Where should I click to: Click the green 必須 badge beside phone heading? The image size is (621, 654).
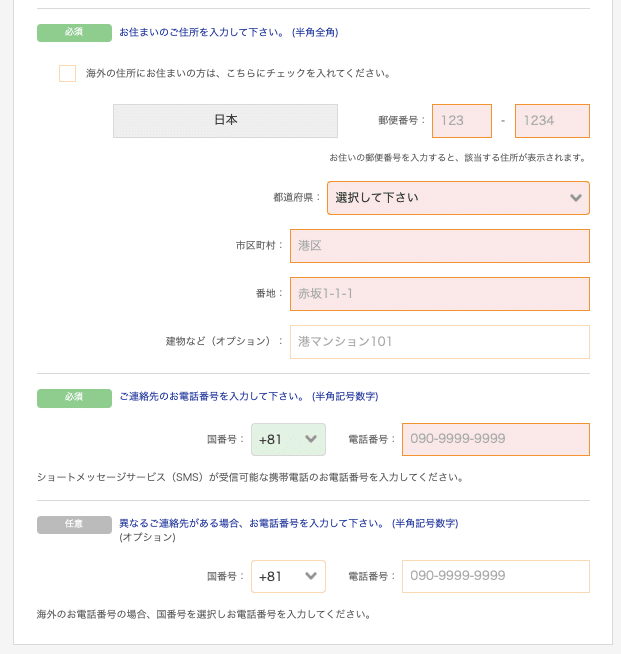point(74,398)
